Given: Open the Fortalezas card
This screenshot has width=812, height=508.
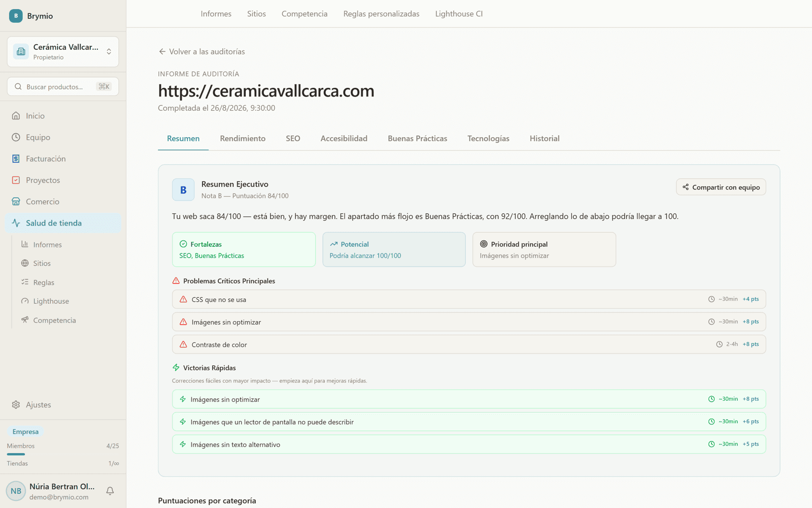Looking at the screenshot, I should (x=244, y=249).
